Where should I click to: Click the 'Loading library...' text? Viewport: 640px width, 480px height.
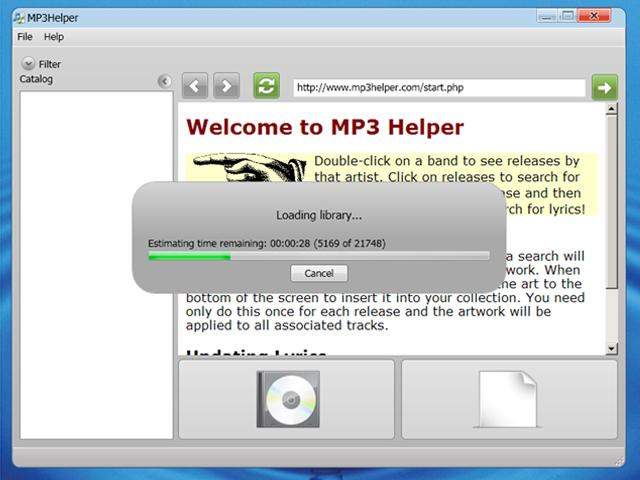[x=319, y=215]
